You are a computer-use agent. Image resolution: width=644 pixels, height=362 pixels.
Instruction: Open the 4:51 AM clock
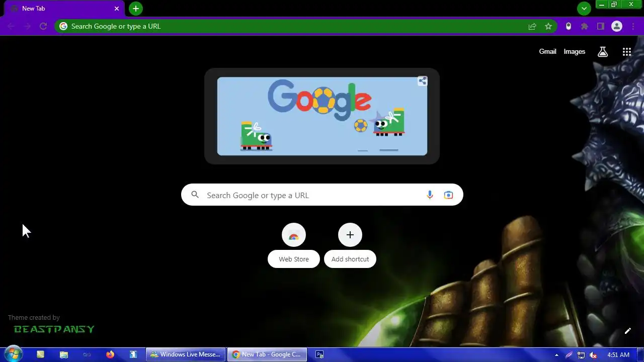point(618,355)
